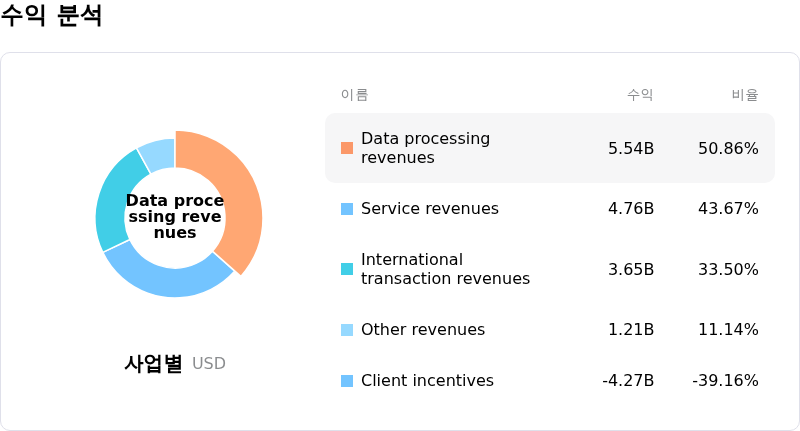The width and height of the screenshot is (800, 431).
Task: Click the 11.14% ratio value
Action: click(728, 329)
